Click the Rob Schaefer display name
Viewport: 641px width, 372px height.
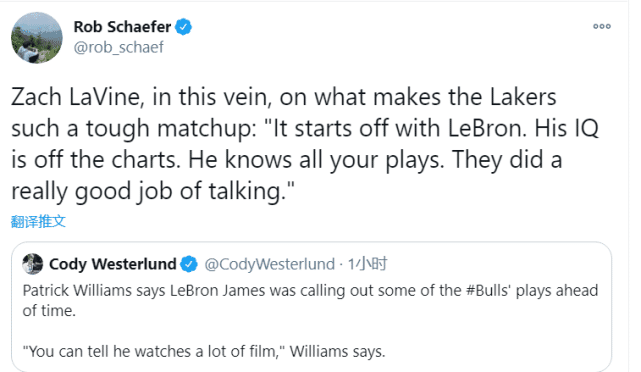tap(122, 27)
